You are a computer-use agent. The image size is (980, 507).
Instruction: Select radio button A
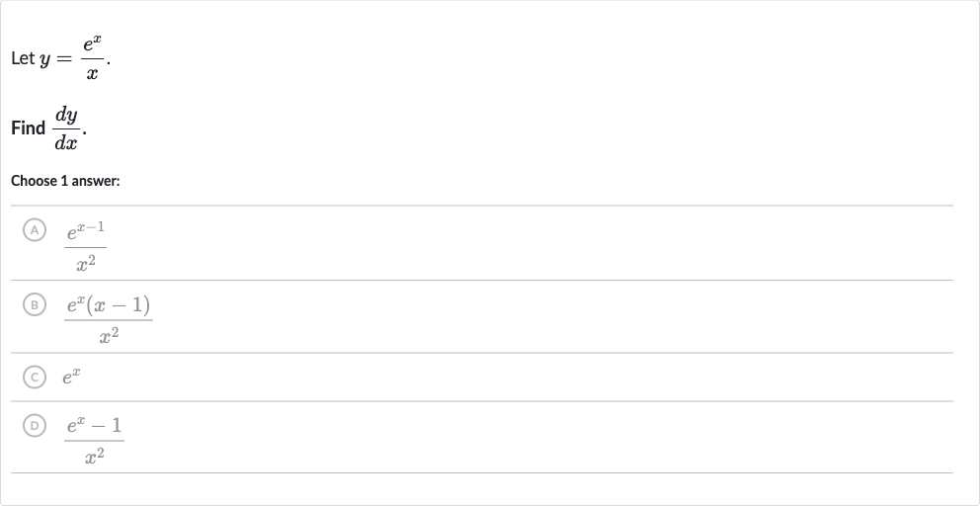pos(35,230)
